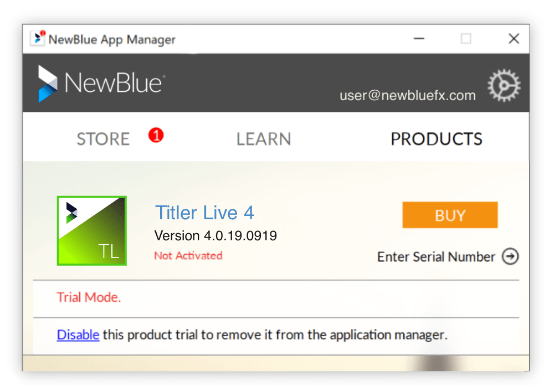This screenshot has height=392, width=554.
Task: Close the NewBlue App Manager window
Action: point(514,39)
